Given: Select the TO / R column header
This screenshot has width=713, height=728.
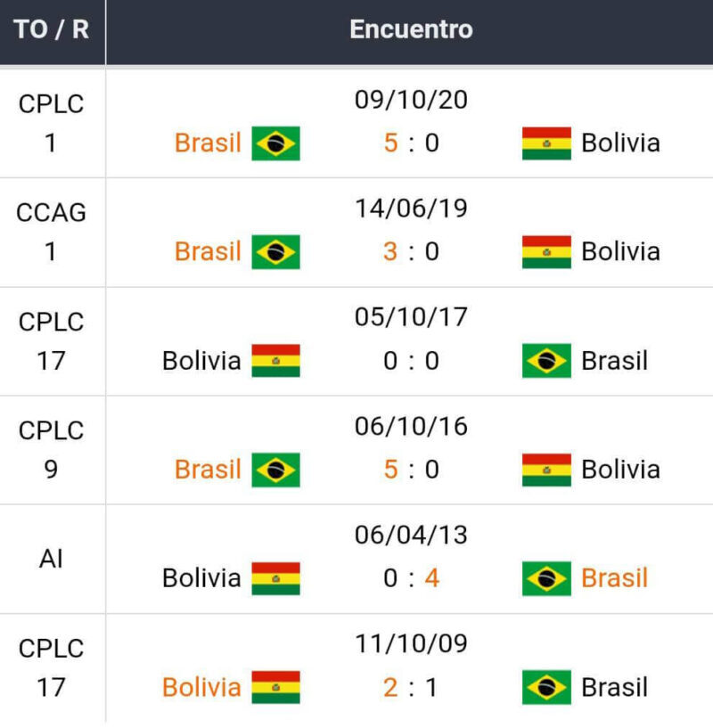Looking at the screenshot, I should (52, 29).
